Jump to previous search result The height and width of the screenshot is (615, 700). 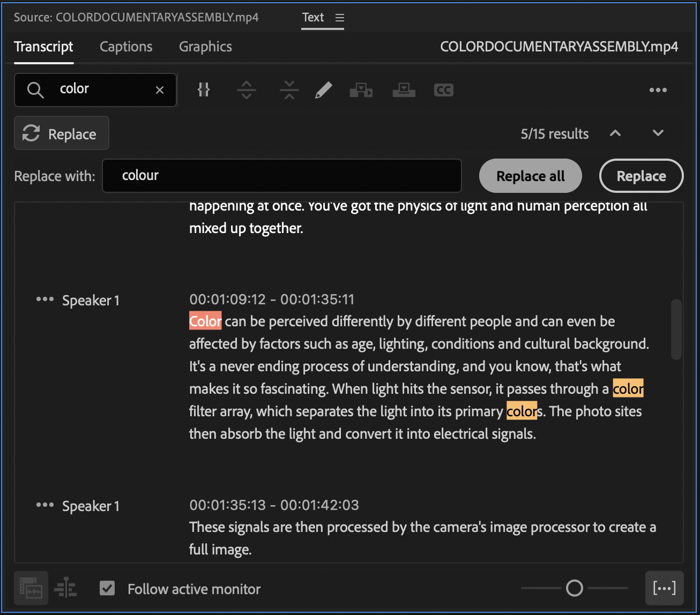tap(615, 133)
